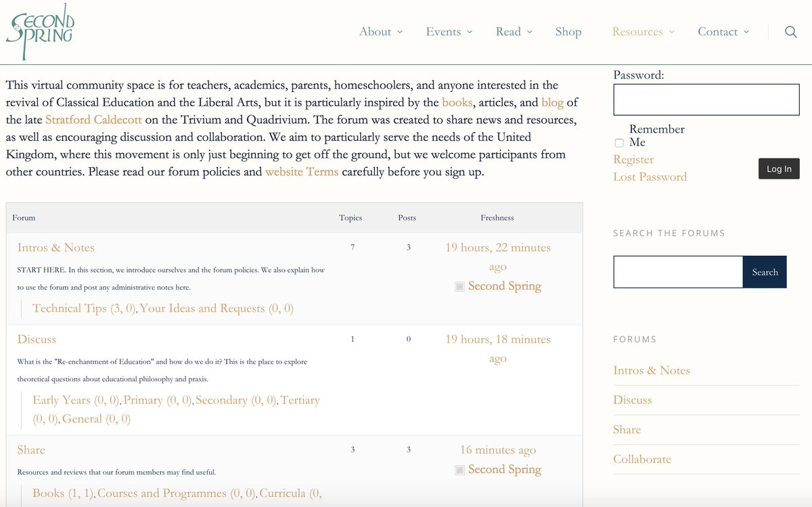Open the About menu item
812x507 pixels.
click(x=375, y=32)
